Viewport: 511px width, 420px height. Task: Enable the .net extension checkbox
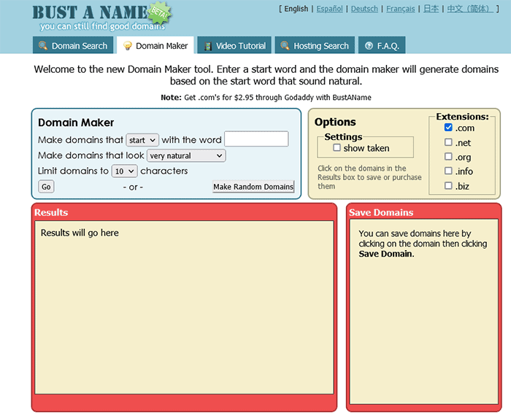[x=448, y=142]
